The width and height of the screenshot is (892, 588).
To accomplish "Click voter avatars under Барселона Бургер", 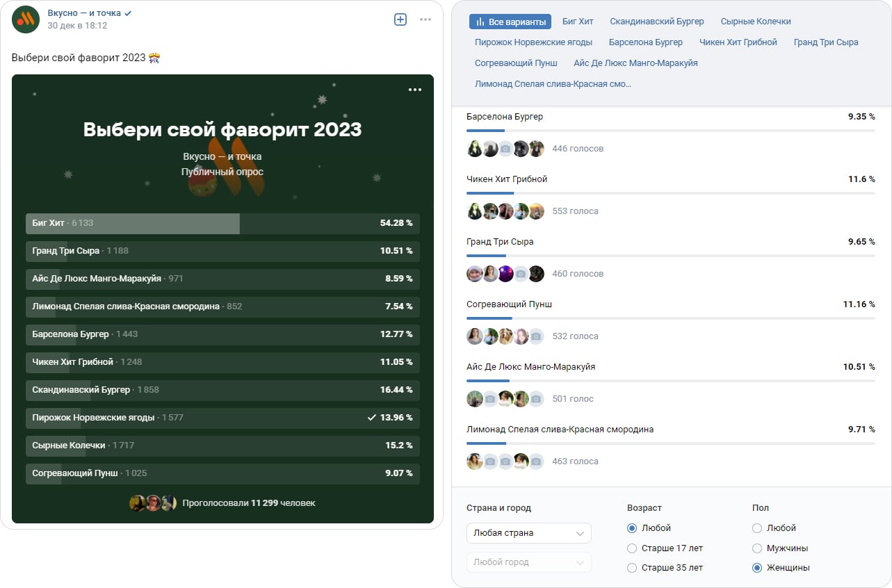I will (x=505, y=148).
